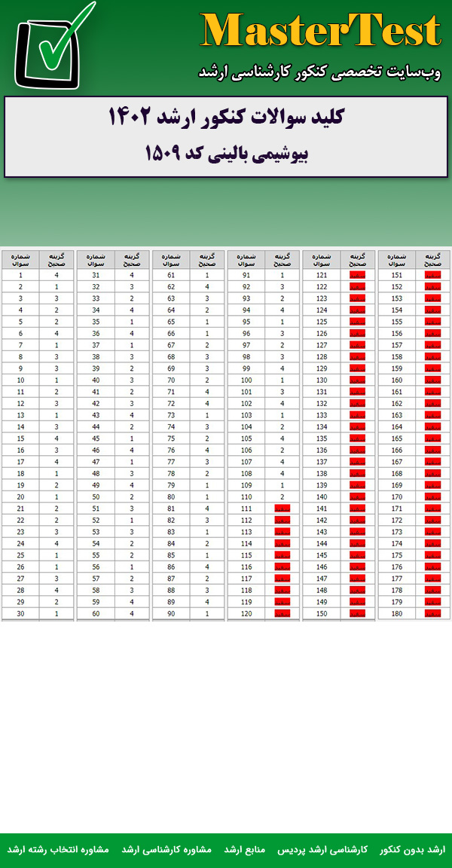Click the red locked answer for question 150
The height and width of the screenshot is (868, 452).
[358, 614]
